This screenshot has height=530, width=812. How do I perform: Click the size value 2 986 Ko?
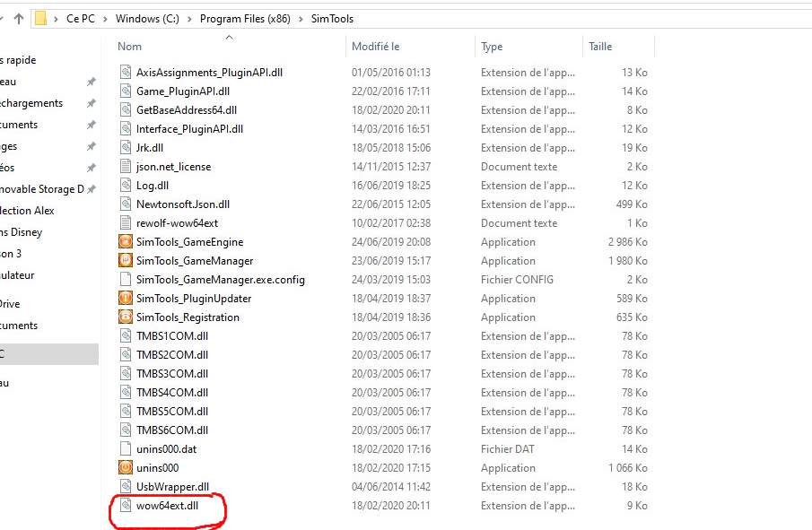(x=628, y=242)
